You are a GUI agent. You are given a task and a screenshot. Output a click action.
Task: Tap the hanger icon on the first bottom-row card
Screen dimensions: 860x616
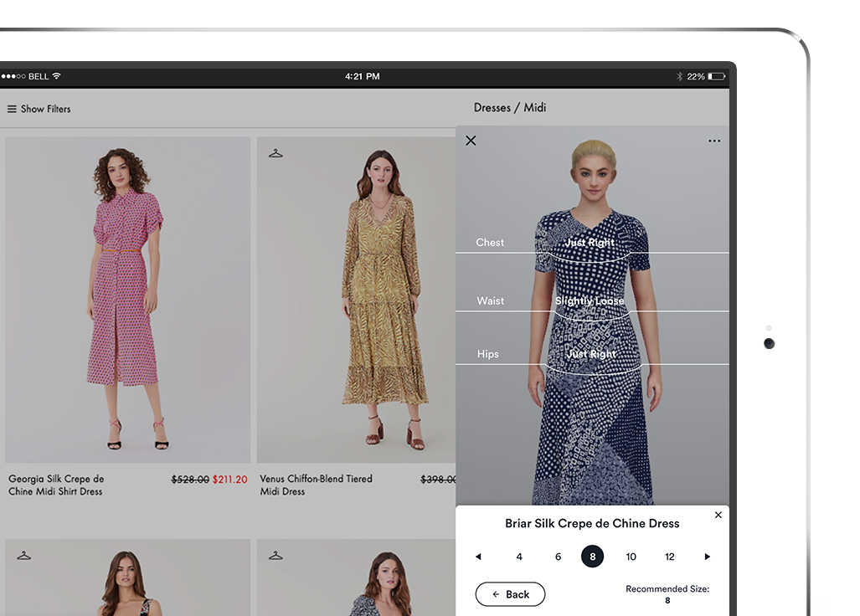coord(24,556)
